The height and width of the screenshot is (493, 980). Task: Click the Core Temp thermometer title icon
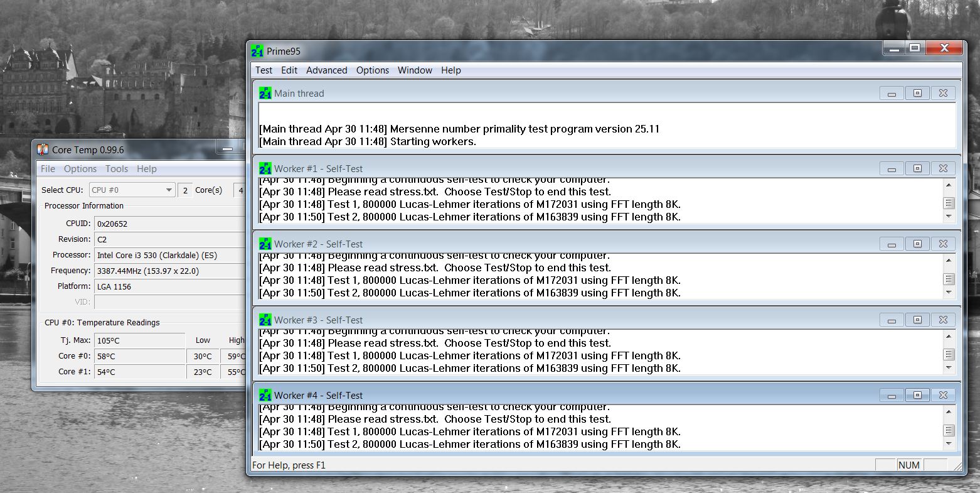click(43, 149)
